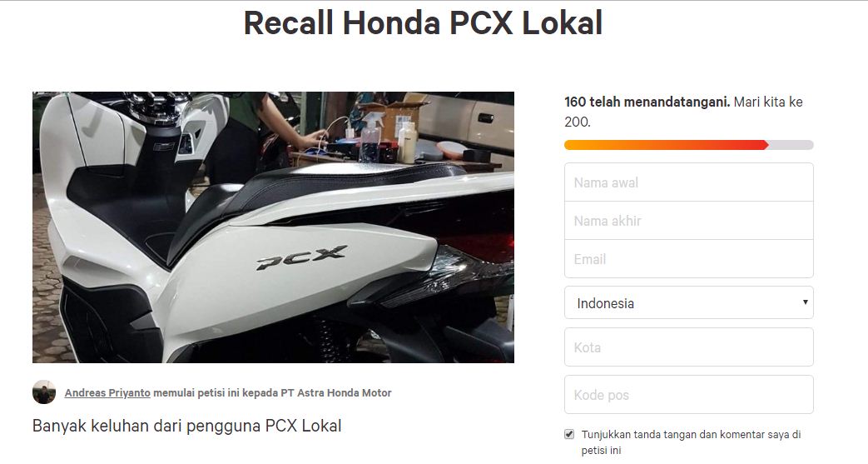Viewport: 868px width, 464px height.
Task: Click the 'Banyak keluhan dari pengguna' subtitle
Action: [187, 426]
